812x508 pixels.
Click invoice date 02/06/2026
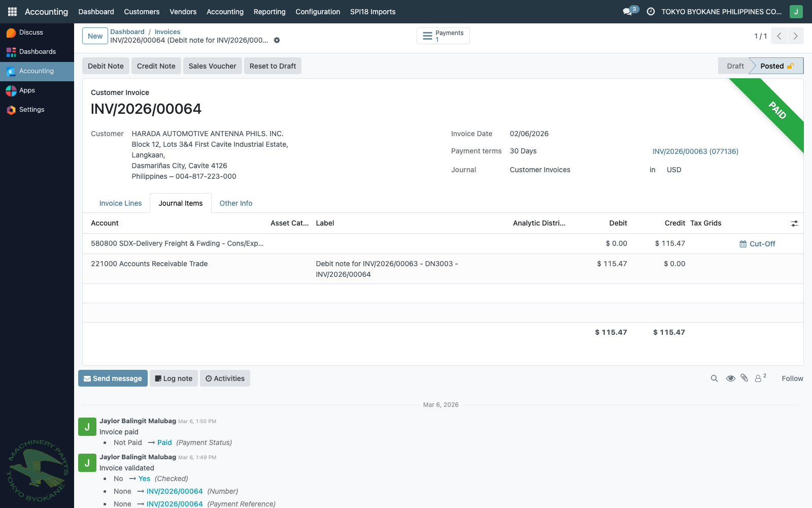(529, 134)
